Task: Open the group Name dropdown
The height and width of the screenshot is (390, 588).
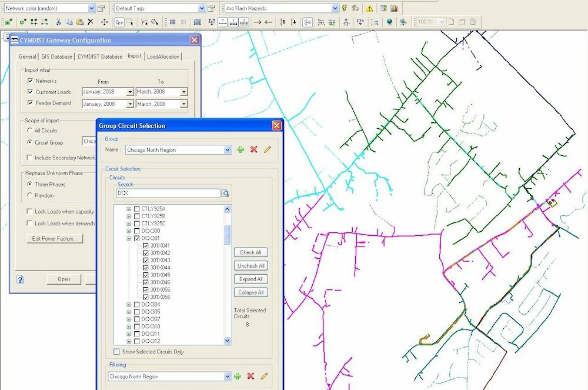Action: point(228,149)
